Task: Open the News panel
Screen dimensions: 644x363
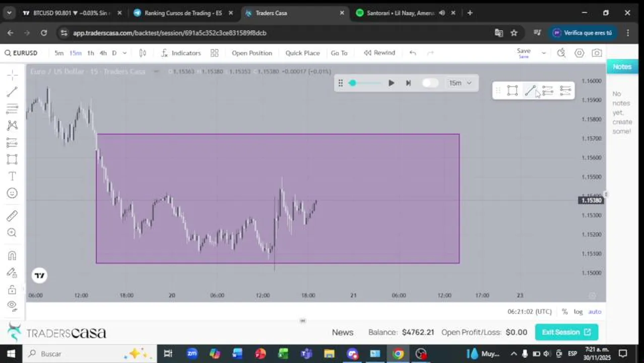Action: pyautogui.click(x=343, y=332)
